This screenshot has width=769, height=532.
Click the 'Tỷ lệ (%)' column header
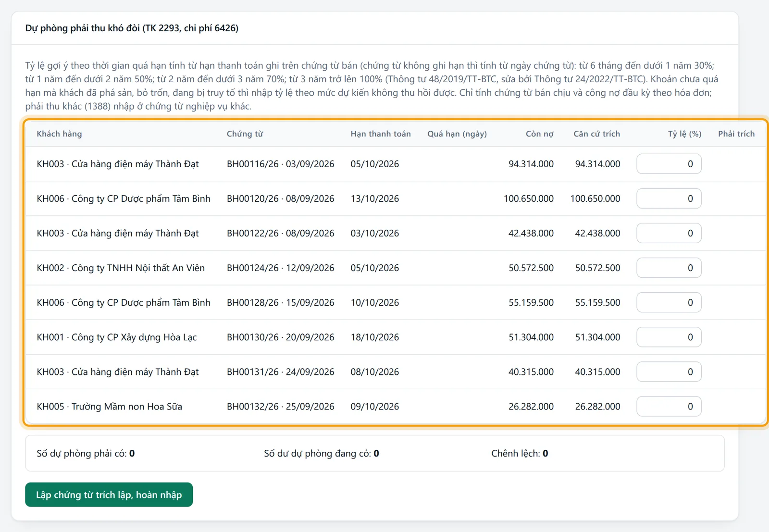pos(684,134)
